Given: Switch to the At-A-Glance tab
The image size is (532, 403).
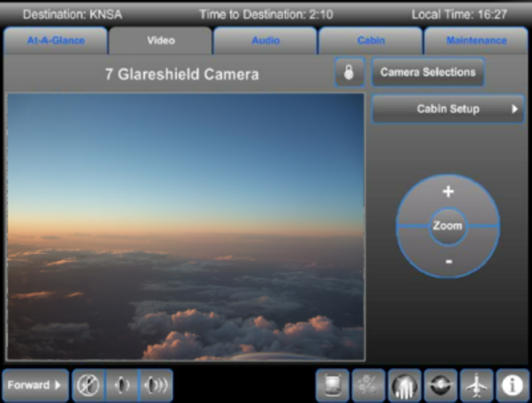Looking at the screenshot, I should 56,40.
